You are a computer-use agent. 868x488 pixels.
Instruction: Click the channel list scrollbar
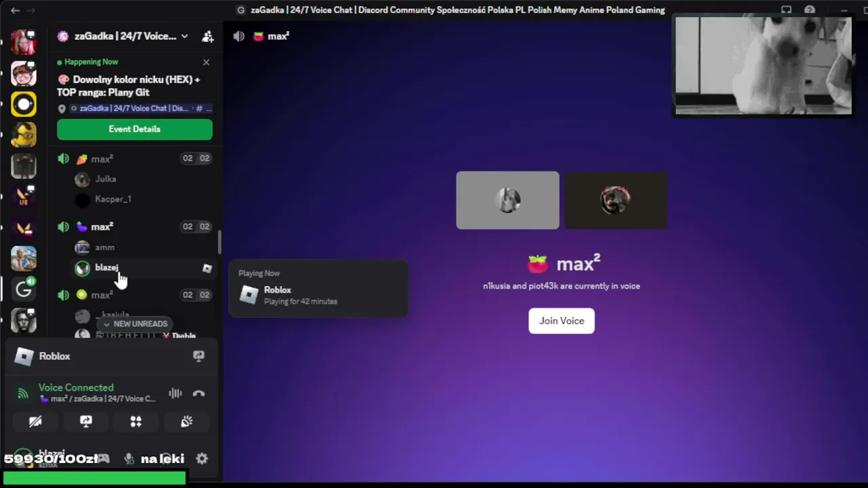pyautogui.click(x=219, y=242)
